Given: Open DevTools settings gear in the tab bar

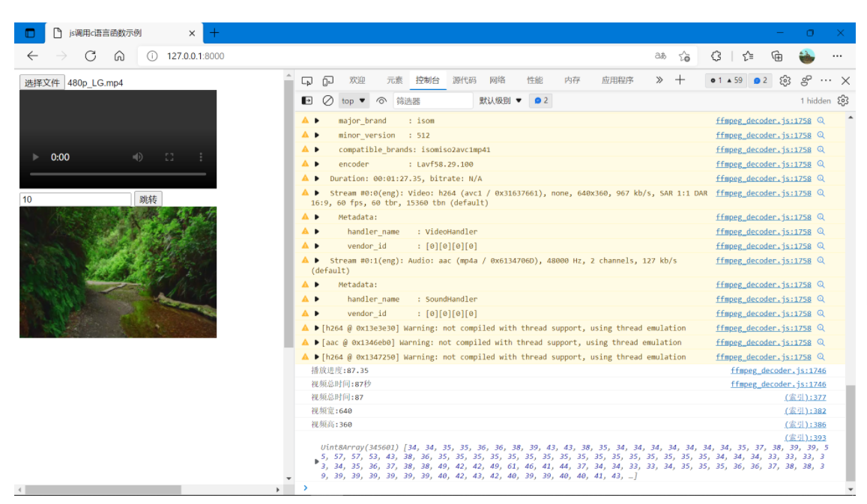Looking at the screenshot, I should [x=785, y=81].
